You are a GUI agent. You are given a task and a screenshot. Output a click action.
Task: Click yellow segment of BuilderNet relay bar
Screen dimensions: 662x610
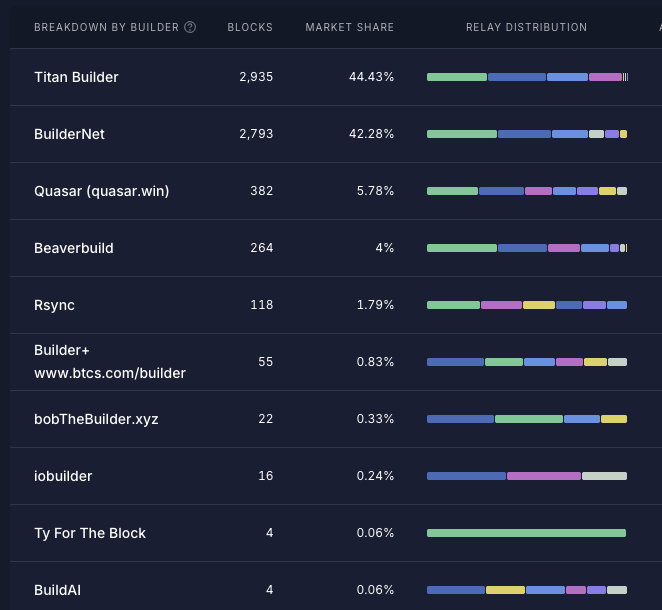pyautogui.click(x=624, y=134)
